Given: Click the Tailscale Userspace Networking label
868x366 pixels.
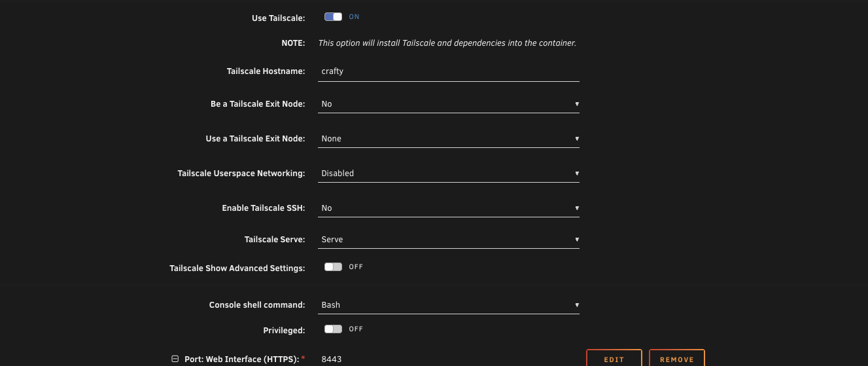Looking at the screenshot, I should point(241,174).
